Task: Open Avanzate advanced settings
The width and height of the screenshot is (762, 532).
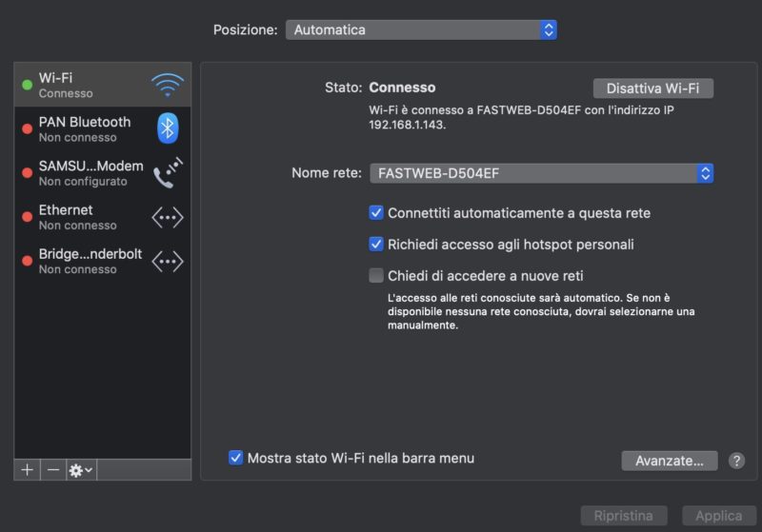Action: pyautogui.click(x=669, y=461)
